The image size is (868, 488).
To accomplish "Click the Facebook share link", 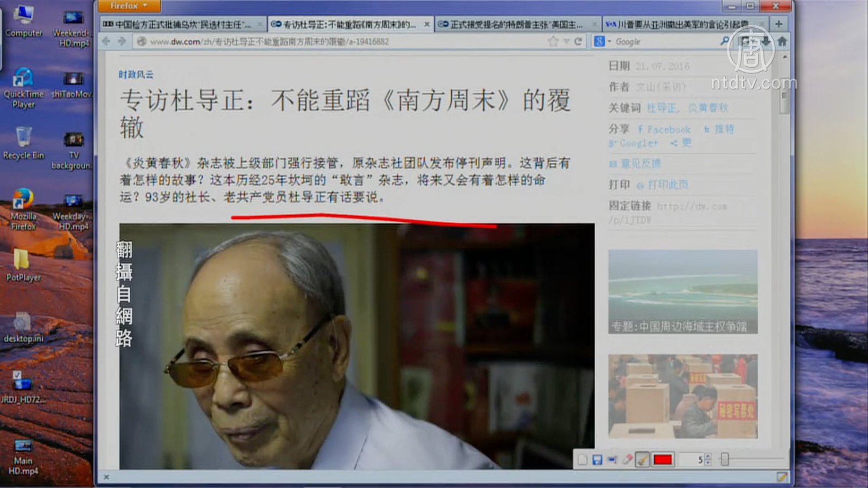I will tap(665, 130).
